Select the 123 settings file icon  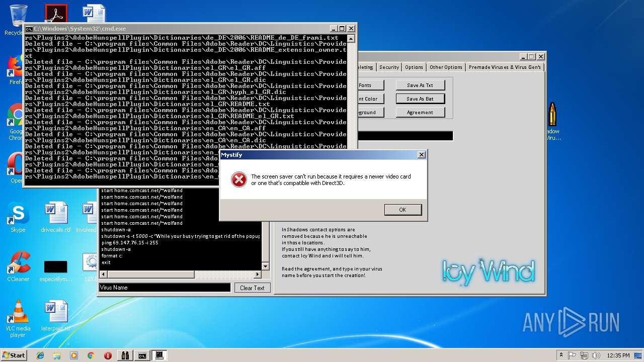tap(90, 266)
